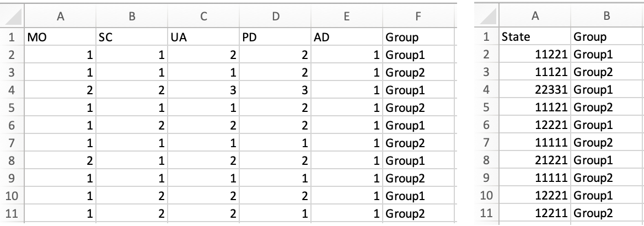The width and height of the screenshot is (644, 226).
Task: Click the MO header cell
Action: click(60, 37)
